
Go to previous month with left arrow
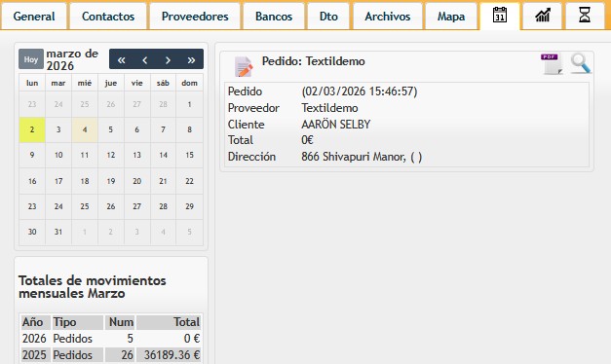coord(144,59)
